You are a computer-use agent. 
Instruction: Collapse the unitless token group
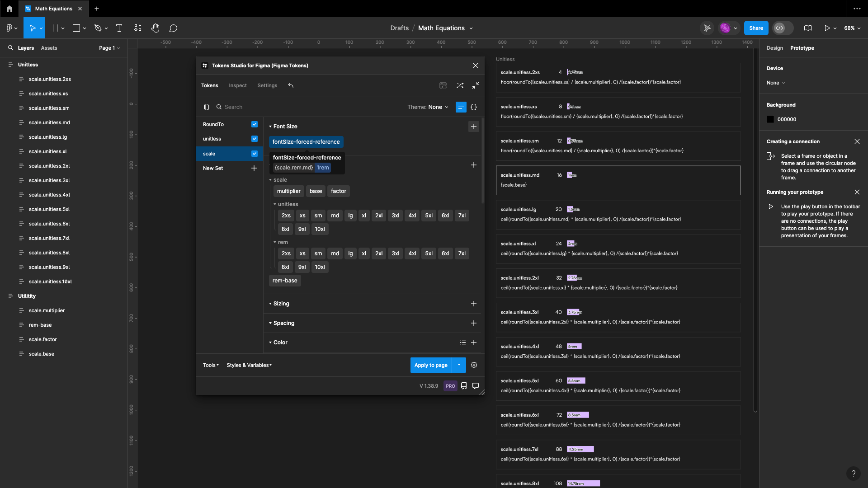(x=286, y=204)
